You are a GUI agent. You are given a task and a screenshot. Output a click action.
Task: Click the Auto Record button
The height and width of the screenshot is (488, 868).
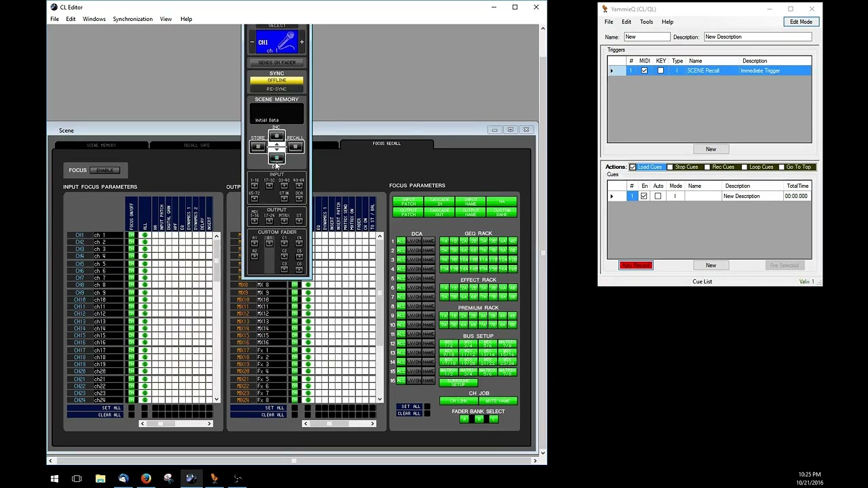(636, 265)
